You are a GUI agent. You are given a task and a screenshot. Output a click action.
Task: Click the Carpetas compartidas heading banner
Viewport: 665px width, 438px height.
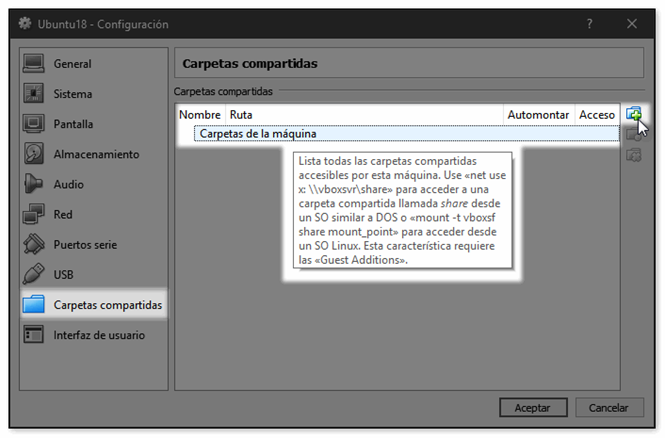click(409, 63)
